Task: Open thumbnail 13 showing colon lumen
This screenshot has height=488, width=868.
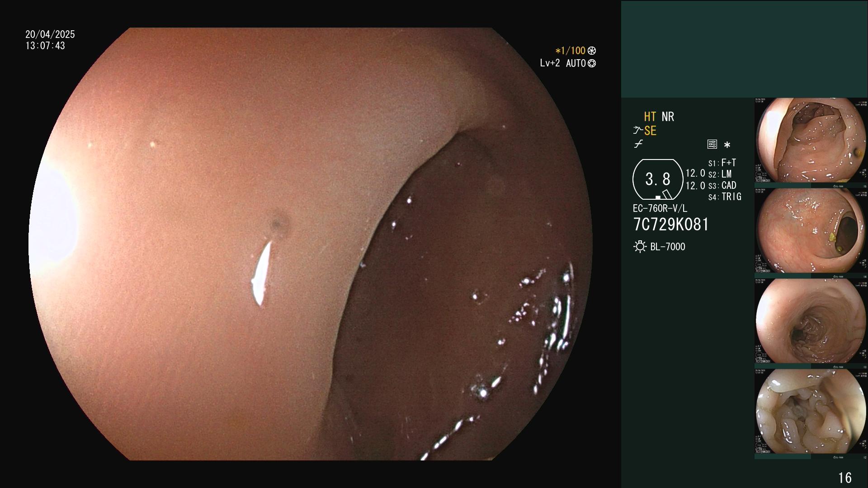Action: click(x=811, y=321)
